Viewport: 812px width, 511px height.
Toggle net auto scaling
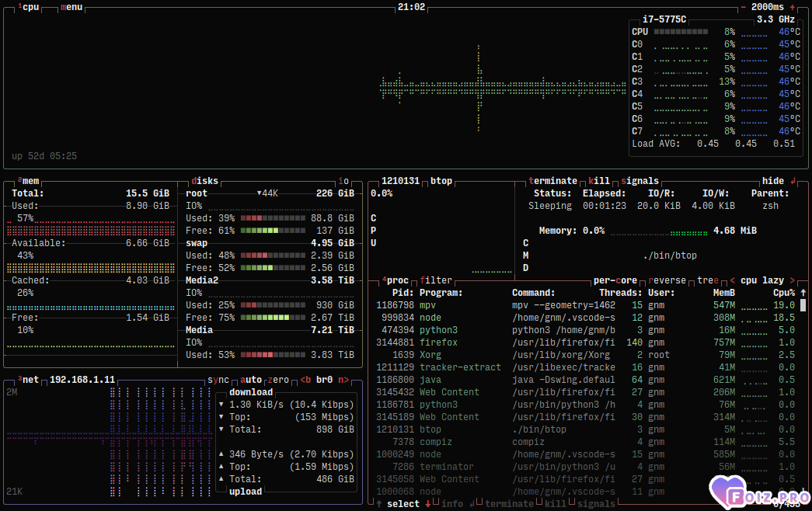point(251,380)
